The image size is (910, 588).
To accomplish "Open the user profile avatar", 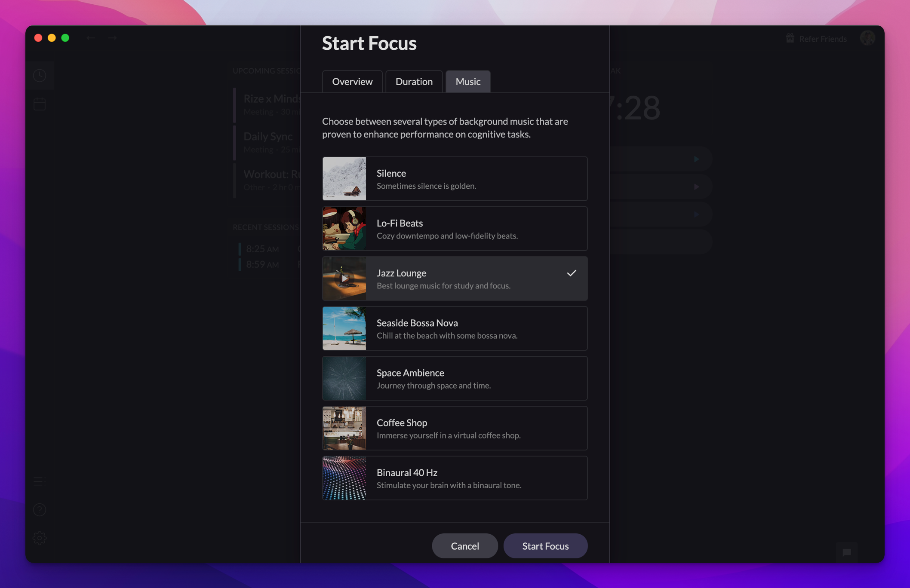I will point(867,38).
